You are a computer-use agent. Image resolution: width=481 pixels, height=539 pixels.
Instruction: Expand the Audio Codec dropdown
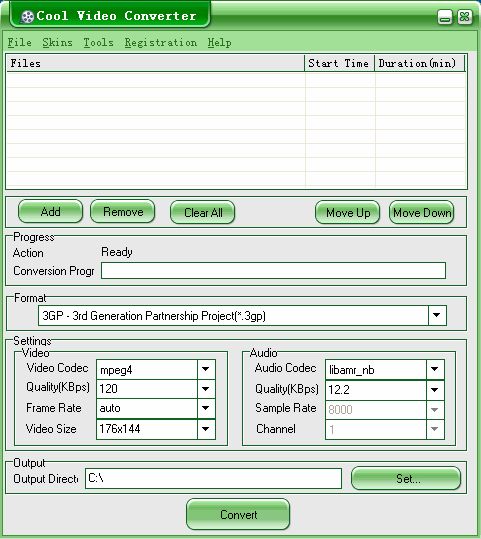coord(435,369)
